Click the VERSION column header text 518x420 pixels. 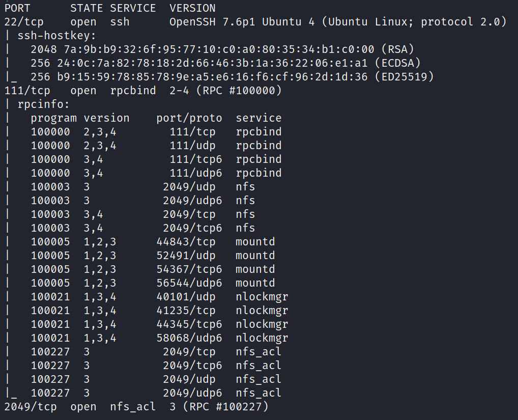pyautogui.click(x=192, y=8)
